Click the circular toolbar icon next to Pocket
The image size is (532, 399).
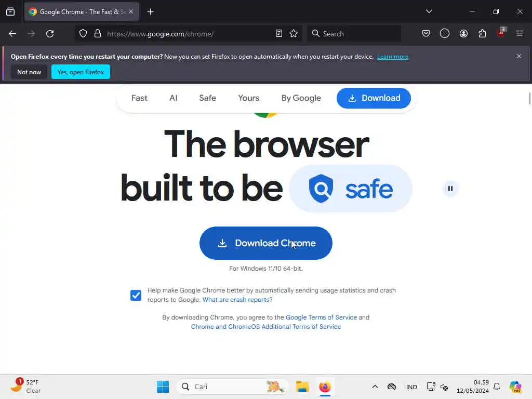pyautogui.click(x=445, y=34)
